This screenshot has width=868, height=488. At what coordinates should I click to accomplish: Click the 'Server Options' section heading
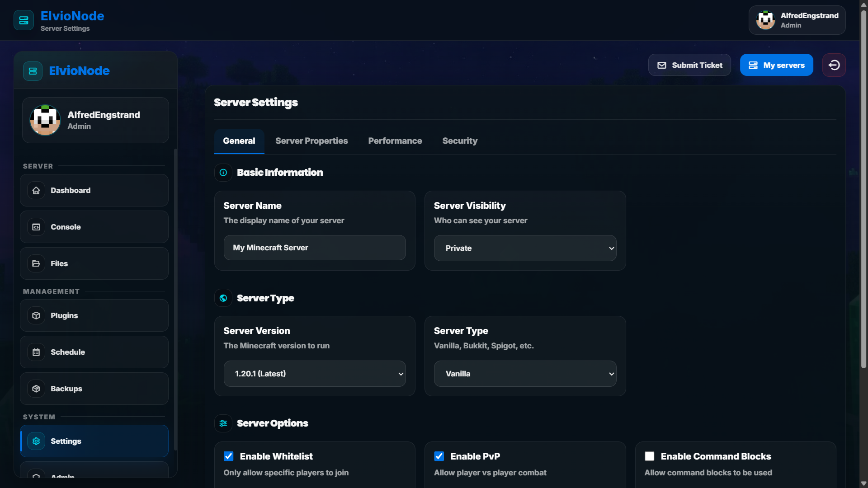click(273, 423)
